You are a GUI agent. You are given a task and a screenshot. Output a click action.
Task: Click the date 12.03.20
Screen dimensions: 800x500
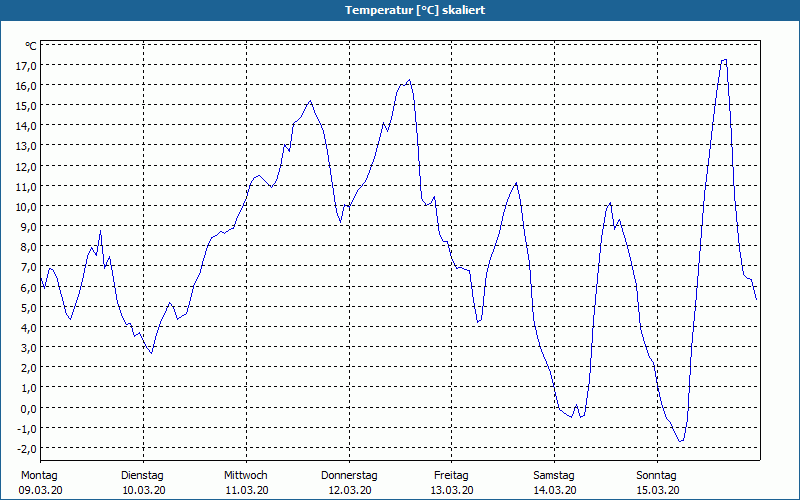[349, 490]
